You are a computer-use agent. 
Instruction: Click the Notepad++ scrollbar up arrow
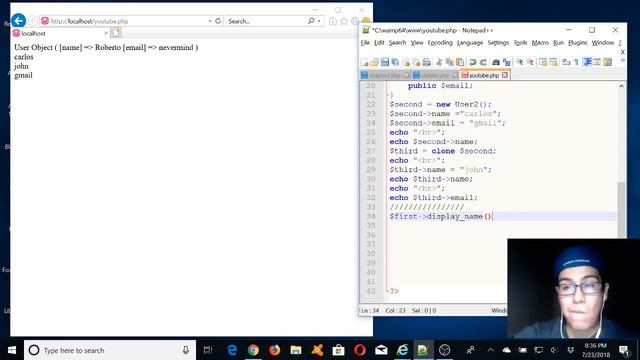point(621,86)
